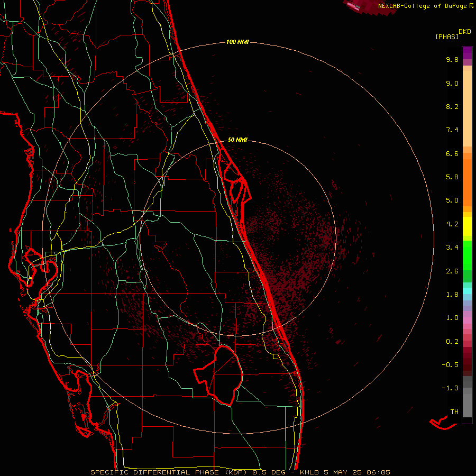Click the cyan band in color bar
The width and height of the screenshot is (476, 476).
(x=467, y=290)
